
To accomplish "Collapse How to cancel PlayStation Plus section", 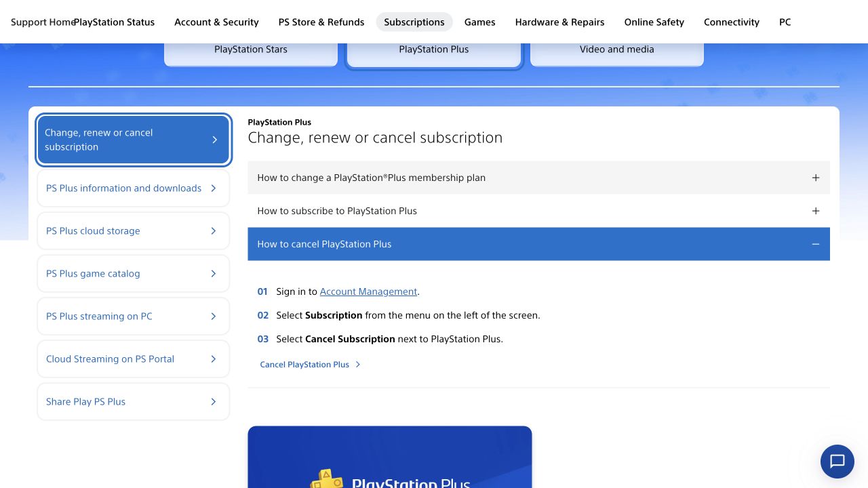I will pyautogui.click(x=538, y=244).
